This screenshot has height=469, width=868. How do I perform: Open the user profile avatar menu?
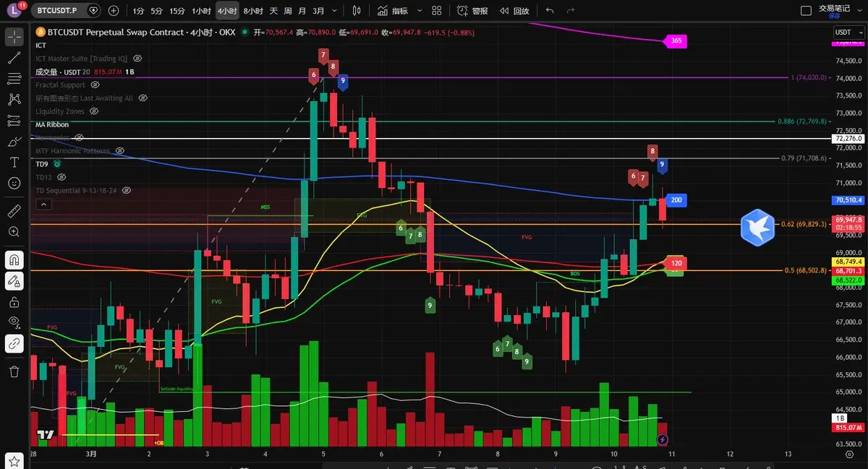pyautogui.click(x=16, y=10)
